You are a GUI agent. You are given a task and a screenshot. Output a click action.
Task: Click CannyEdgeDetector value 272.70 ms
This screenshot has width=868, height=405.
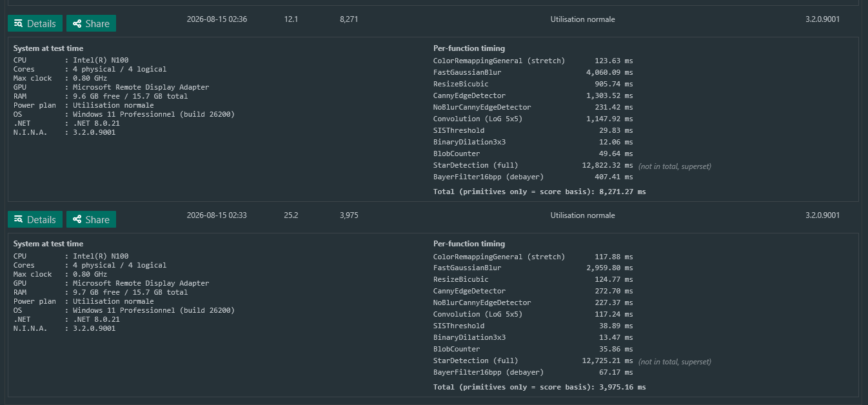click(x=614, y=291)
